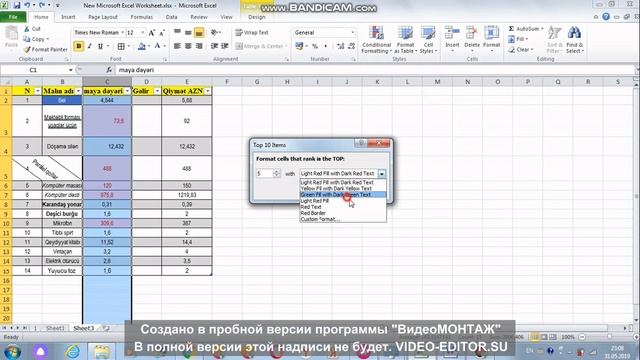Align text to the left
Image resolution: width=640 pixels, height=360 pixels.
178,46
